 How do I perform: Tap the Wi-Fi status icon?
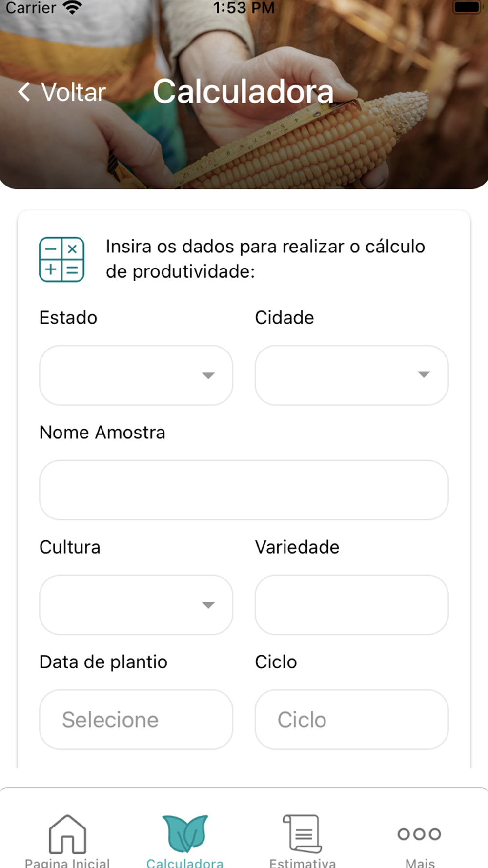[72, 8]
